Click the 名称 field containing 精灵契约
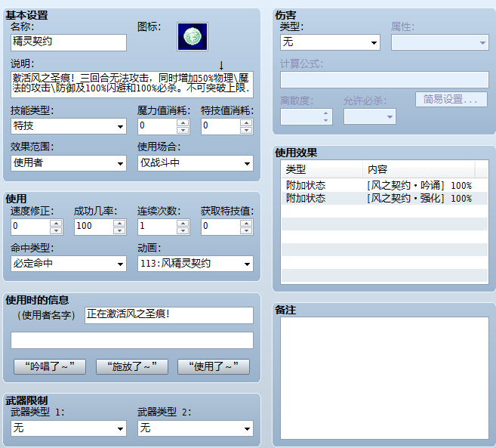This screenshot has height=448, width=496. pos(69,42)
